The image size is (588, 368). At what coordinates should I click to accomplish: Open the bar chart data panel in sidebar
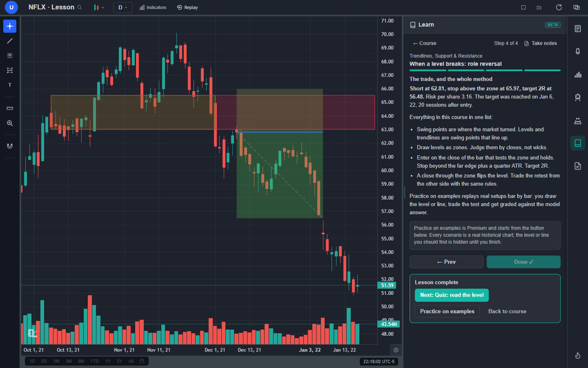(x=578, y=75)
